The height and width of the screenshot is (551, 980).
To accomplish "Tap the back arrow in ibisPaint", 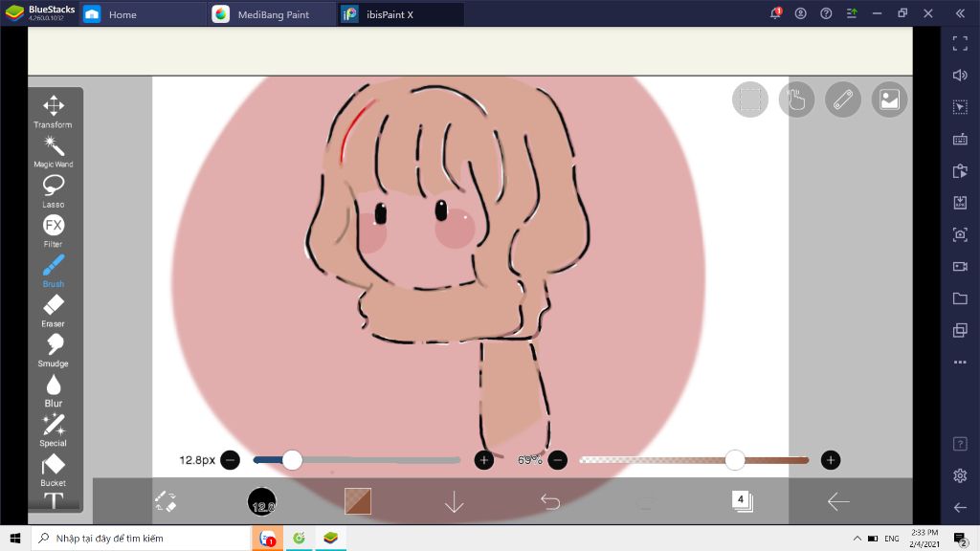I will click(837, 501).
